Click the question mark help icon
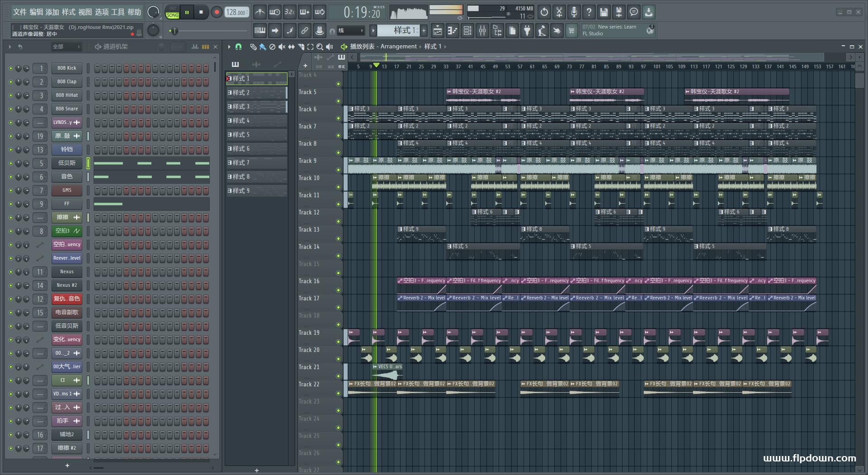This screenshot has width=868, height=475. pos(589,12)
